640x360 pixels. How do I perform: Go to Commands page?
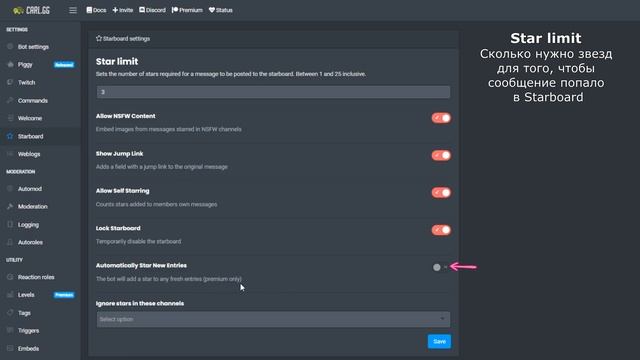tap(33, 100)
